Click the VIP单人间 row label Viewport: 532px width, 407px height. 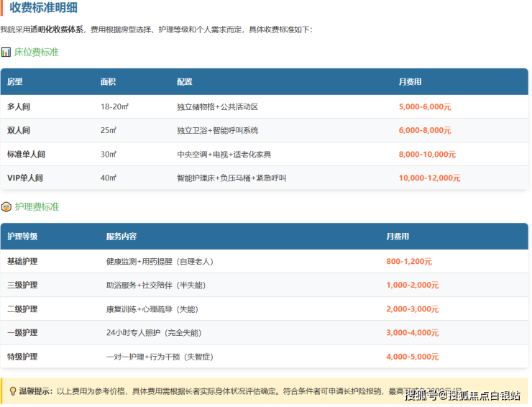[25, 178]
